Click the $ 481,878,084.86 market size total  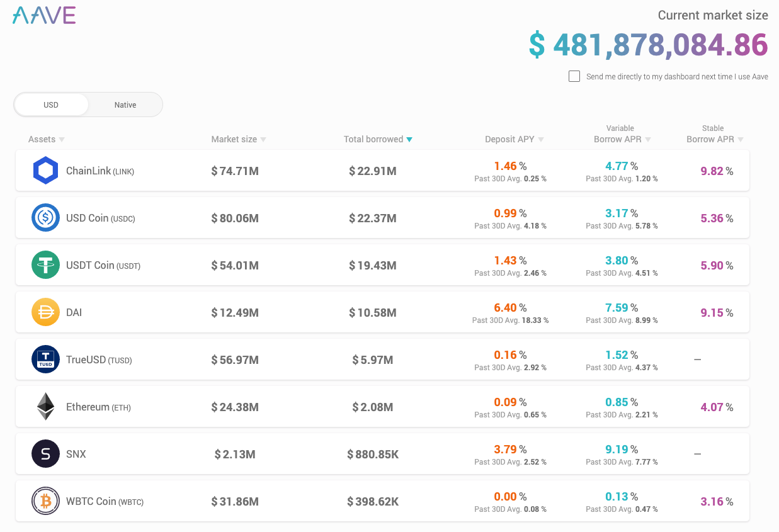[648, 45]
